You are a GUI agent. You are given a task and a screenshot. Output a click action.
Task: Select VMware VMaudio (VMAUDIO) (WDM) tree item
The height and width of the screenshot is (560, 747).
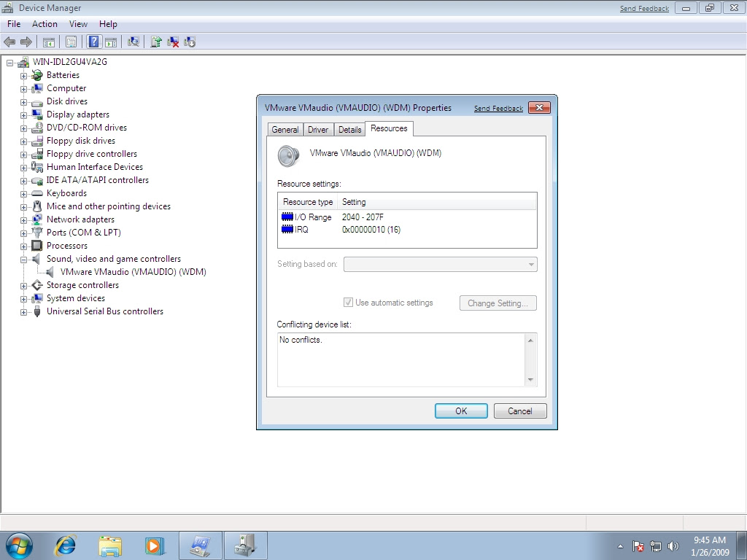(133, 272)
